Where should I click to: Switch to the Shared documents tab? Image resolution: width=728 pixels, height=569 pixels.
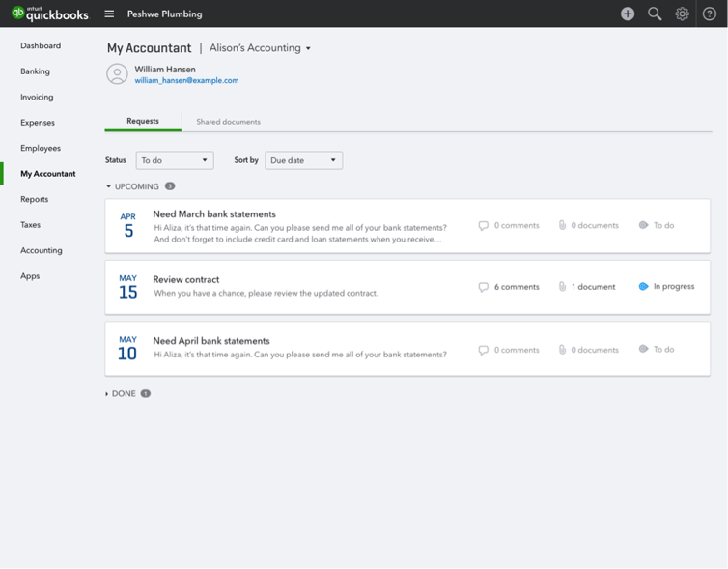[x=229, y=122]
